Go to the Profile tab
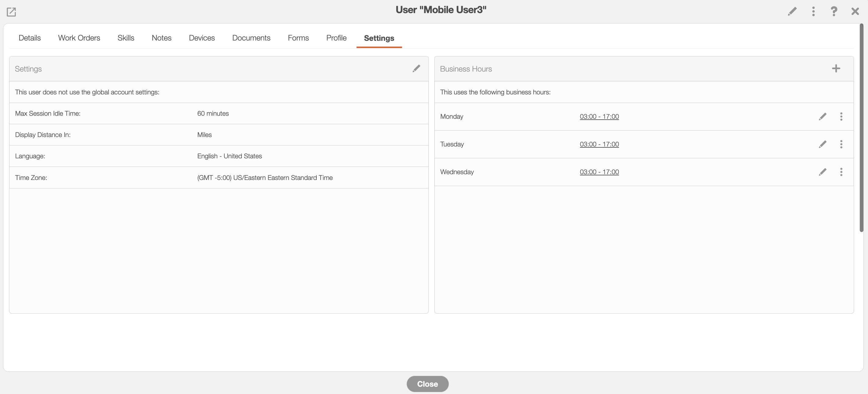This screenshot has width=868, height=394. pyautogui.click(x=336, y=38)
